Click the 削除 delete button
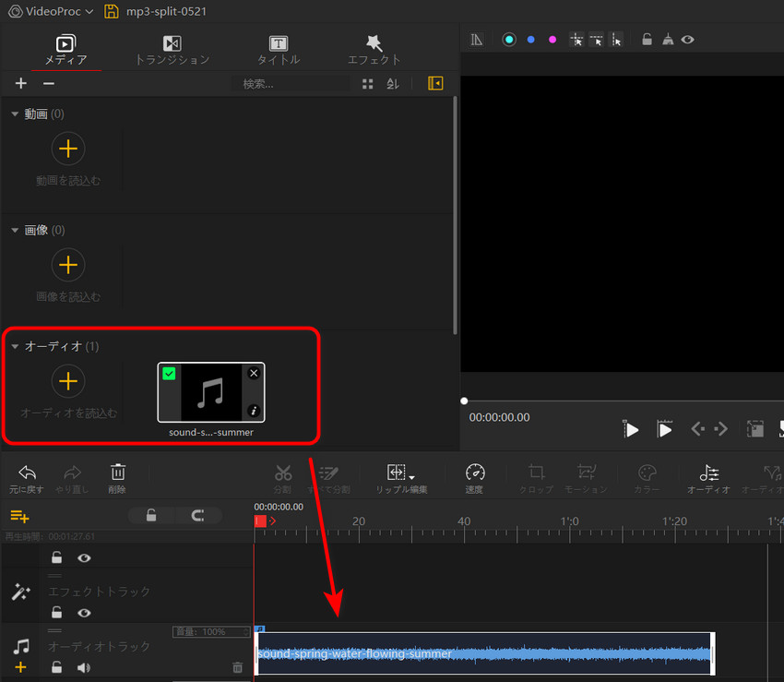The image size is (784, 682). click(x=117, y=478)
